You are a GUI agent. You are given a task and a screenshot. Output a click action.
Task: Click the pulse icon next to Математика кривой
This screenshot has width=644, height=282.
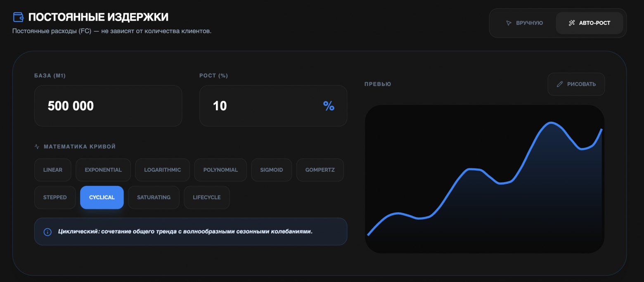tap(37, 147)
